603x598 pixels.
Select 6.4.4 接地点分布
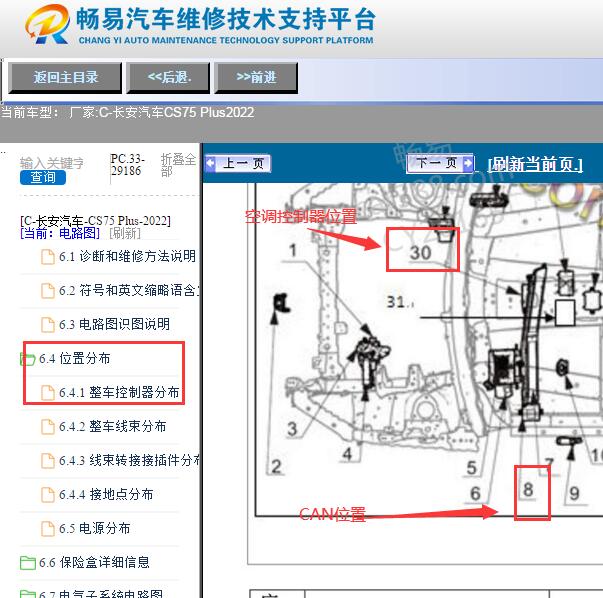click(x=106, y=495)
